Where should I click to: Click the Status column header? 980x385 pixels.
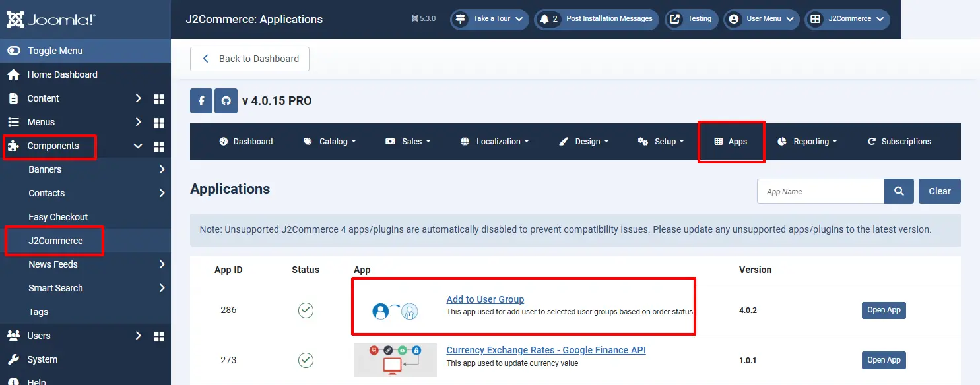306,270
